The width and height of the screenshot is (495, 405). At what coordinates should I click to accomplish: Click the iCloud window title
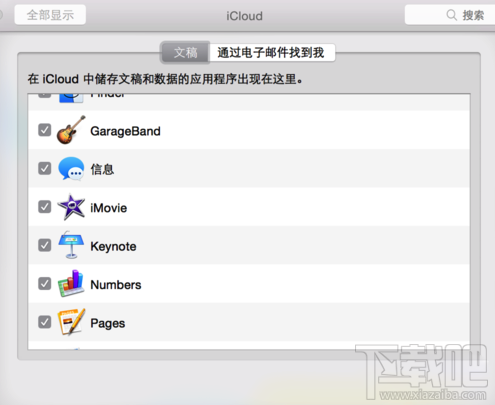click(244, 16)
